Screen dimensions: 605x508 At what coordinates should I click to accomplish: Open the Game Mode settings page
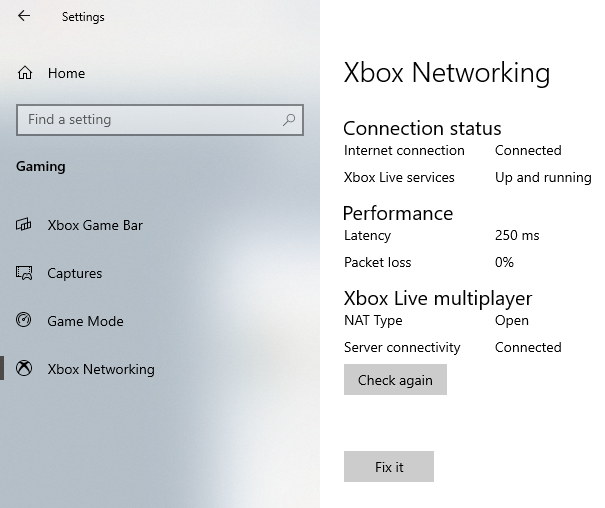pos(160,321)
